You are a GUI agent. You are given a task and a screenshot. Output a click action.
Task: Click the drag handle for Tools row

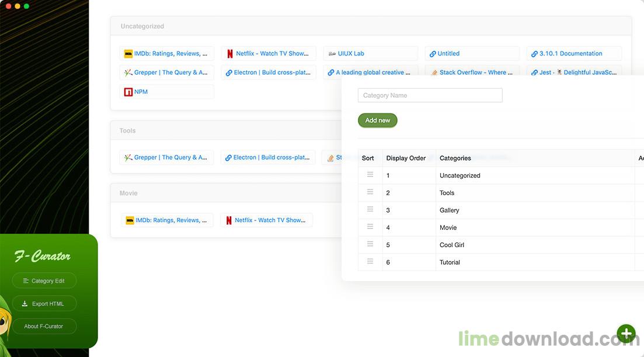coord(370,192)
